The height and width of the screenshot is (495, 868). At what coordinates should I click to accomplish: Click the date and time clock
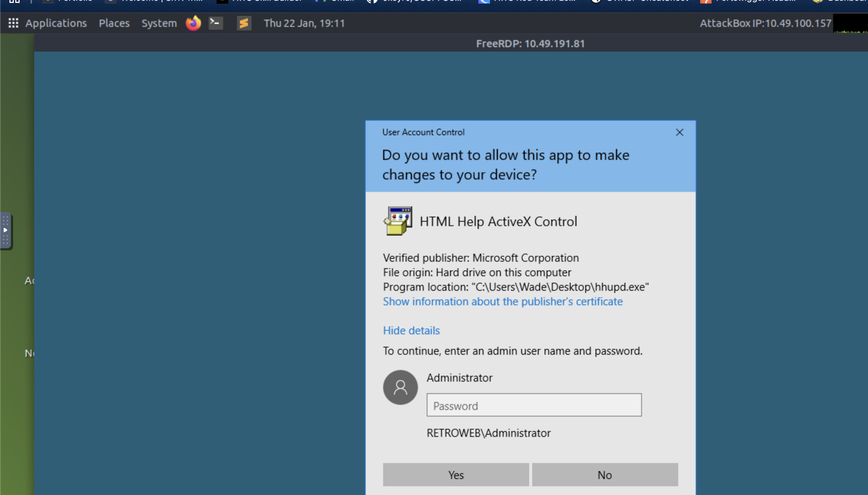pyautogui.click(x=304, y=23)
